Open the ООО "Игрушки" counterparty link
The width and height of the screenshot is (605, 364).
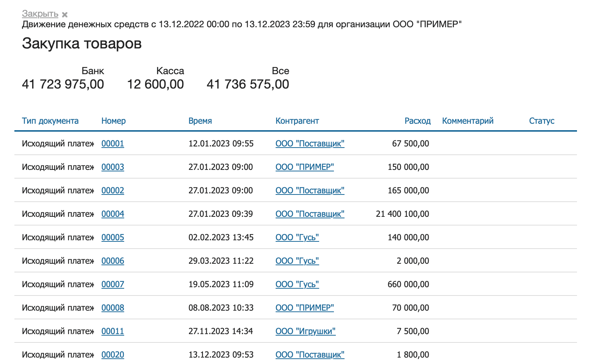pyautogui.click(x=305, y=331)
